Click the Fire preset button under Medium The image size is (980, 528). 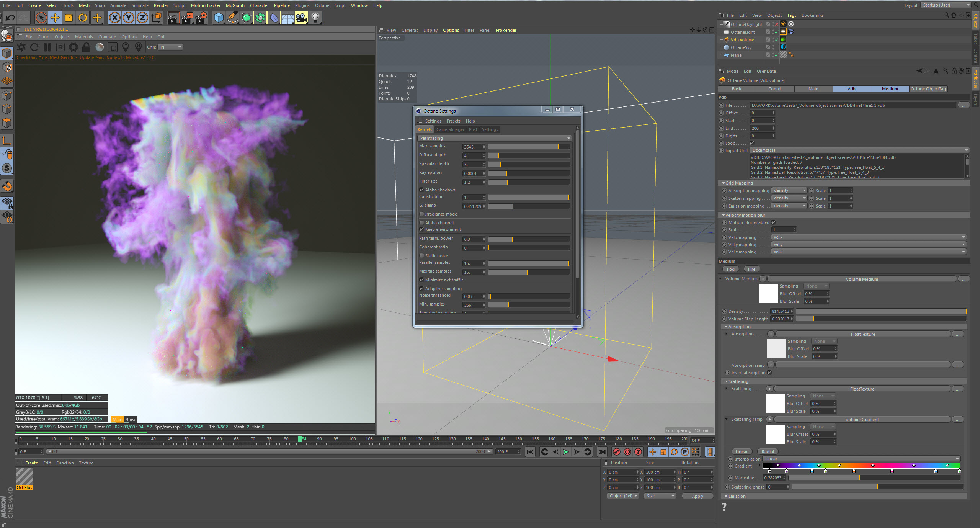pyautogui.click(x=751, y=269)
